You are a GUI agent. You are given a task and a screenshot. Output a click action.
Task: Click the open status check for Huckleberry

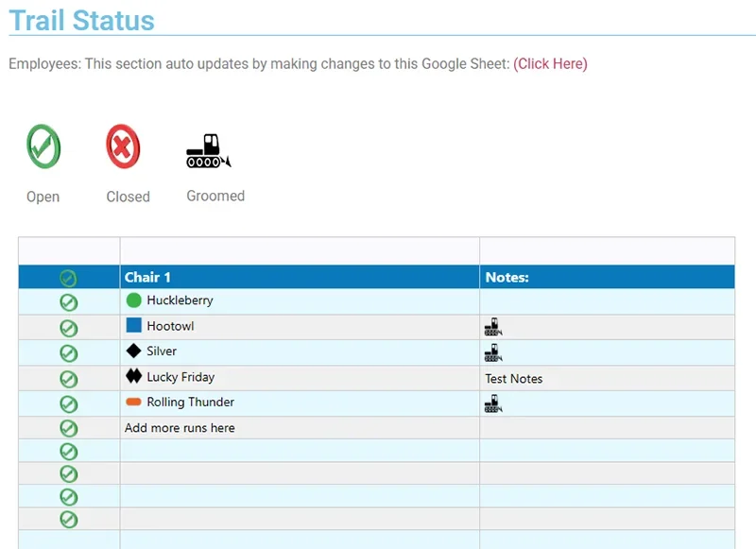(x=68, y=302)
